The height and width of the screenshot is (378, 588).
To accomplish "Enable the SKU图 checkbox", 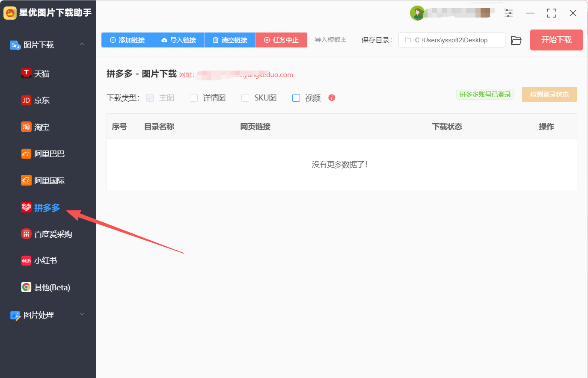I will (x=245, y=98).
